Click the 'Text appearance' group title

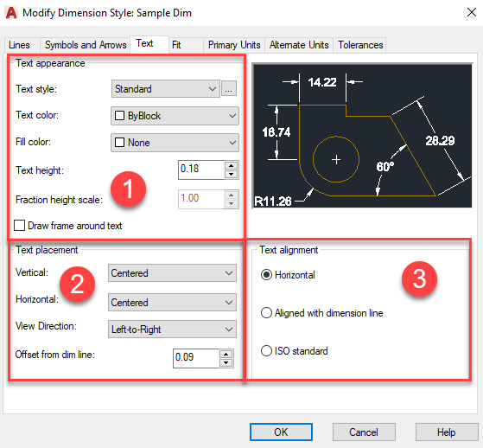50,63
